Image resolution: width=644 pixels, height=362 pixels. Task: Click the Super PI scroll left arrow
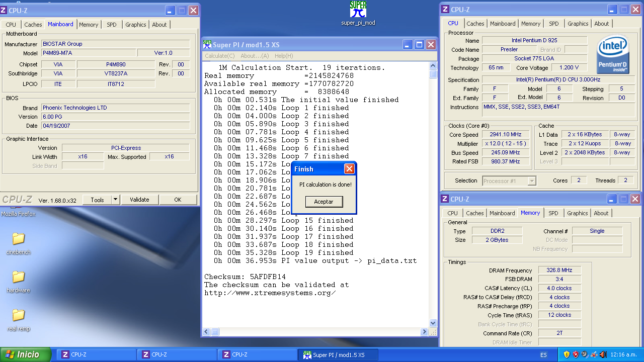[x=206, y=331]
